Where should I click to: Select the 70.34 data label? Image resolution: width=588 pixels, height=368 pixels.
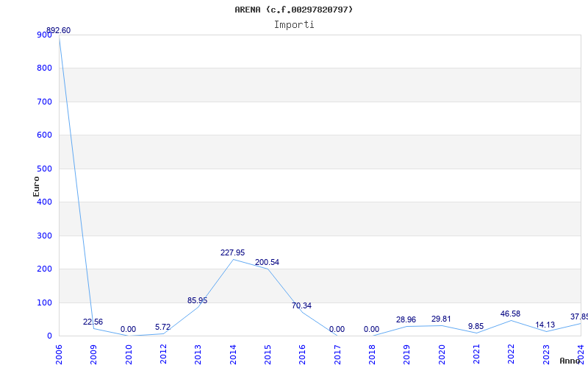pos(301,305)
